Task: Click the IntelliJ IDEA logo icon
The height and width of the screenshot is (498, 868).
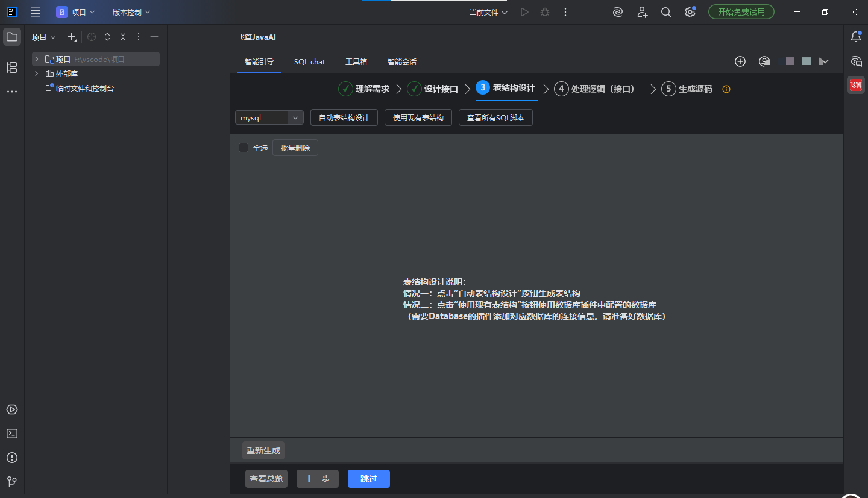Action: click(x=12, y=12)
